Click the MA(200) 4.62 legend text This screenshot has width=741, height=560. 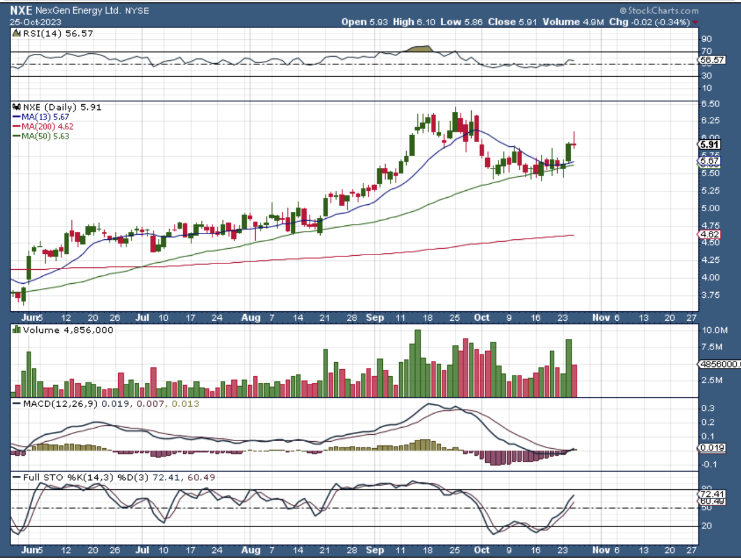point(47,126)
